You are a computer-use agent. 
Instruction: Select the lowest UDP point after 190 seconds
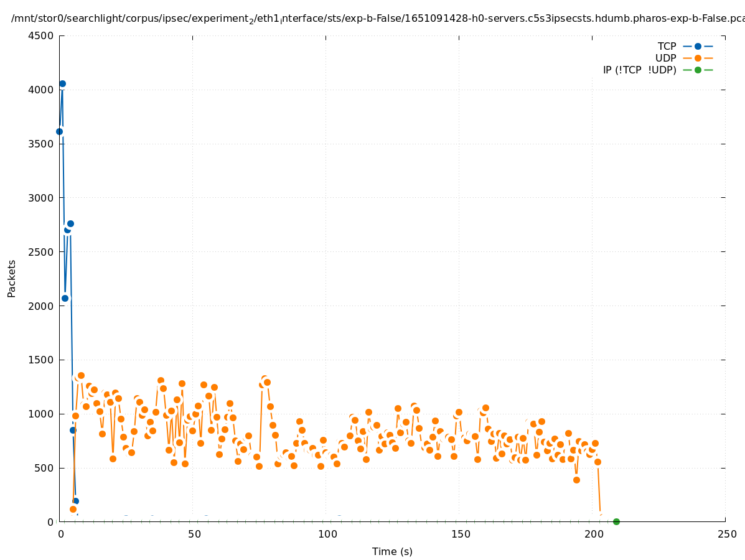[576, 480]
